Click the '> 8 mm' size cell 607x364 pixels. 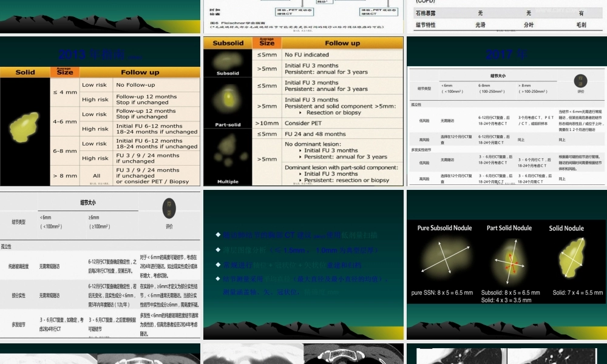pos(64,176)
